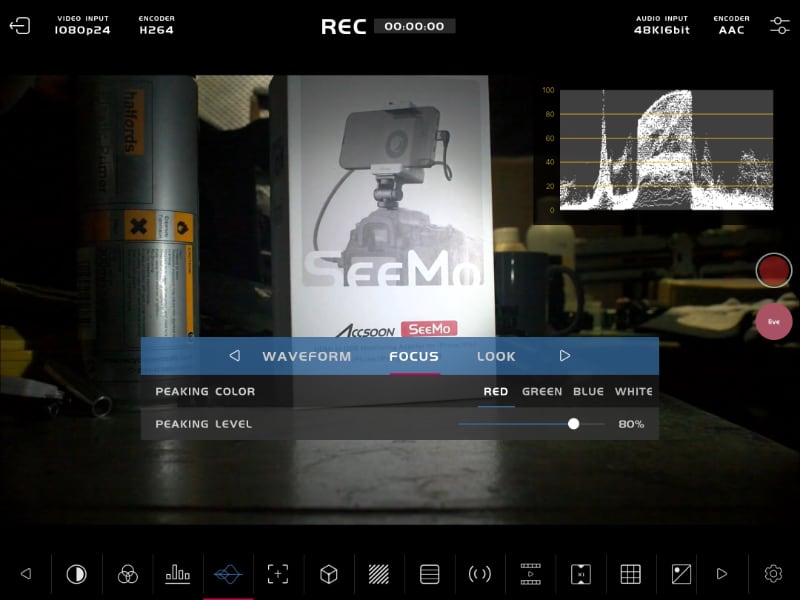Viewport: 800px width, 600px height.
Task: Go to previous tab with left triangle
Action: 235,356
